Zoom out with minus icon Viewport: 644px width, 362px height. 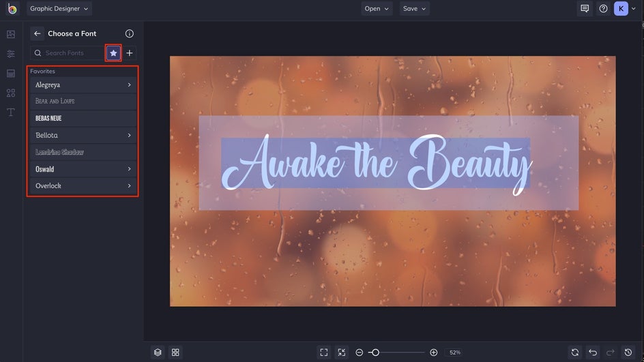point(360,352)
